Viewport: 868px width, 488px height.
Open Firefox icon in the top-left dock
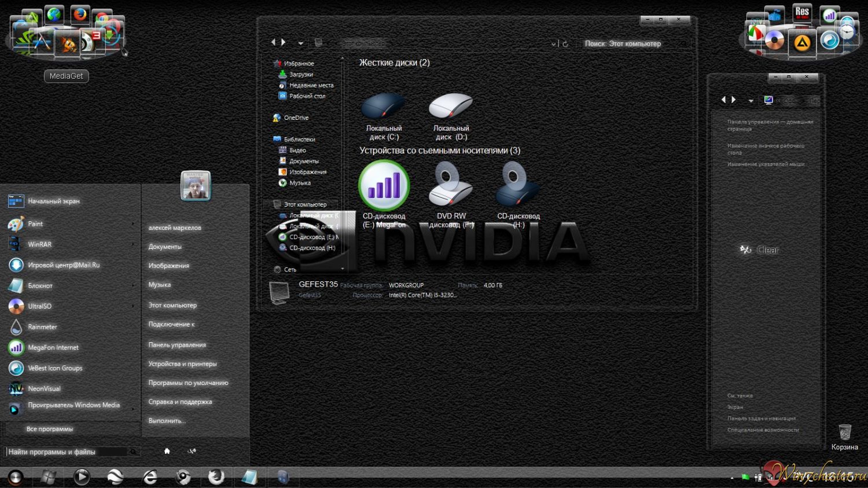[x=80, y=14]
